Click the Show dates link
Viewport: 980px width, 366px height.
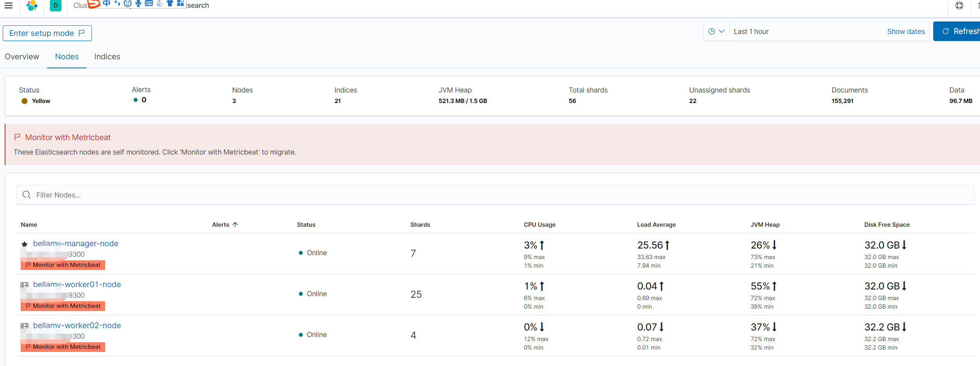coord(906,32)
